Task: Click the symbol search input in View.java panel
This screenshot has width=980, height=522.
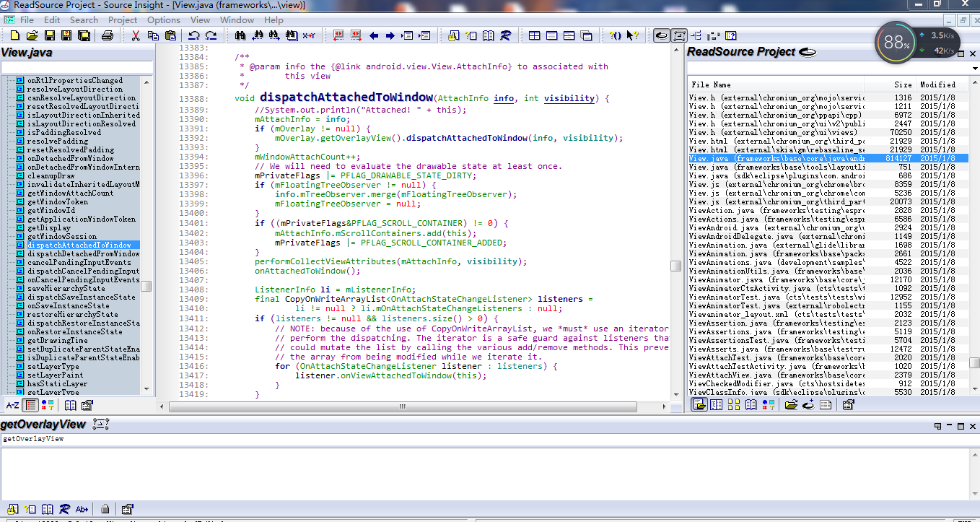Action: (76, 67)
